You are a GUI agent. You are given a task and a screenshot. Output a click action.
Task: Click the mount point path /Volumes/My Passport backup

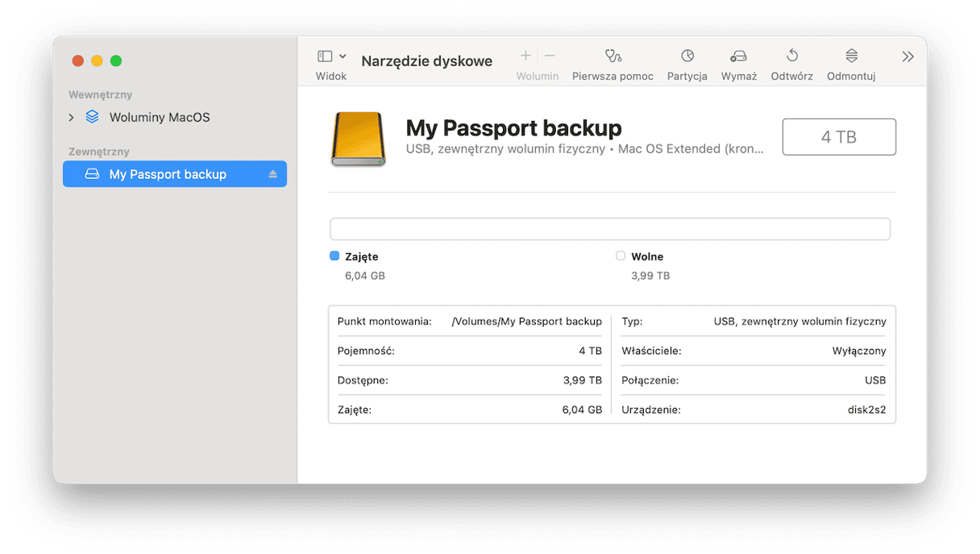point(527,321)
